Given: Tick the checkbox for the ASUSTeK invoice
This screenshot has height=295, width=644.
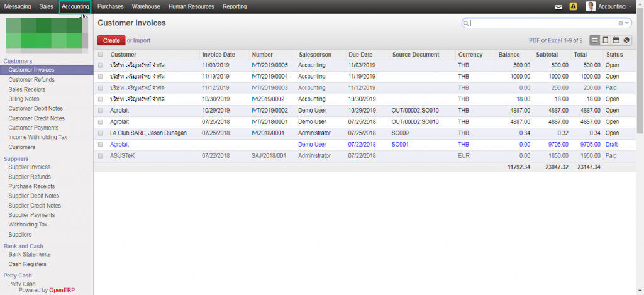Looking at the screenshot, I should (x=101, y=155).
